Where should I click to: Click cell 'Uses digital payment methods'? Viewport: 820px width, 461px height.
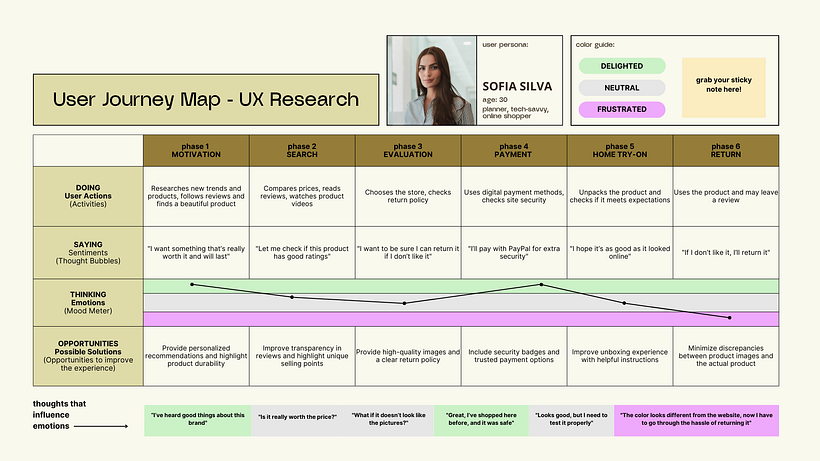[514, 196]
